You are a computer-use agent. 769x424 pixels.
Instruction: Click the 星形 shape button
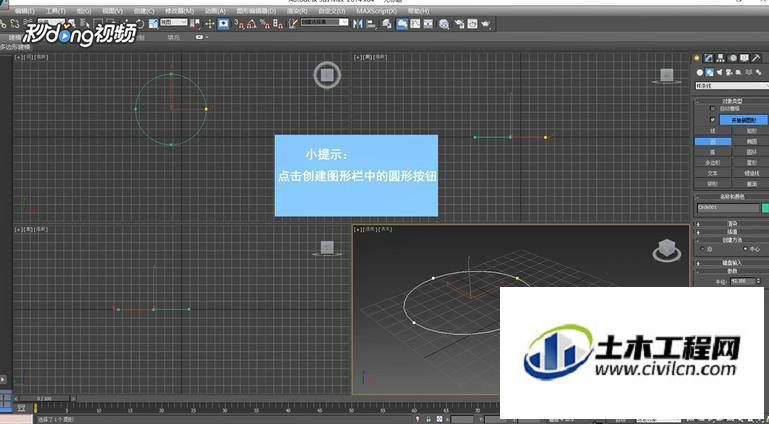tap(750, 162)
